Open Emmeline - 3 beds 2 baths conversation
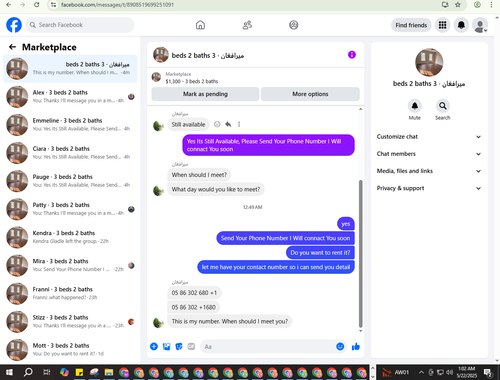500x380 pixels. click(70, 125)
